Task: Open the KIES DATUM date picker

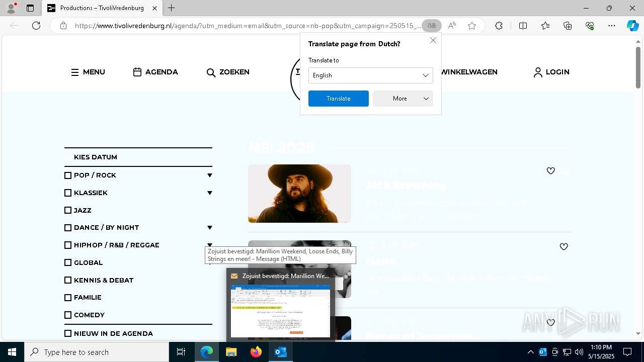Action: coord(138,157)
